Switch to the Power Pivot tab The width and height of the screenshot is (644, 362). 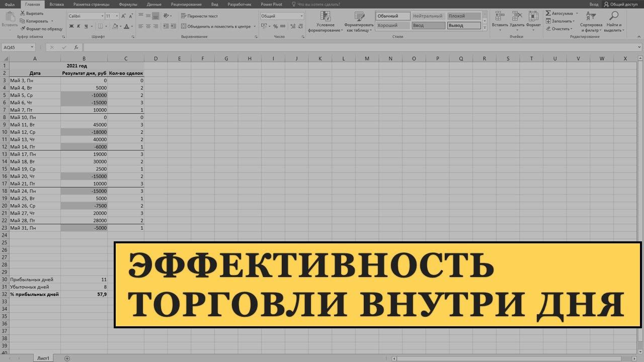click(272, 4)
